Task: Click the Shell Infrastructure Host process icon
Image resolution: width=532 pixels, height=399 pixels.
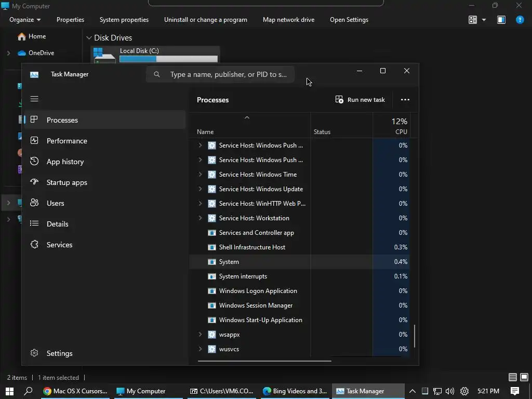Action: 212,247
